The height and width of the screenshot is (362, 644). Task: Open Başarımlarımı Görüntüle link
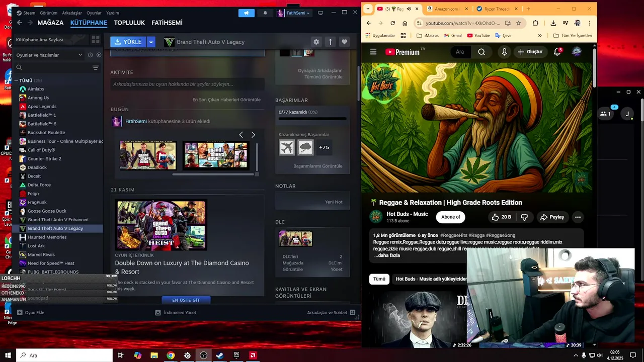tap(318, 166)
